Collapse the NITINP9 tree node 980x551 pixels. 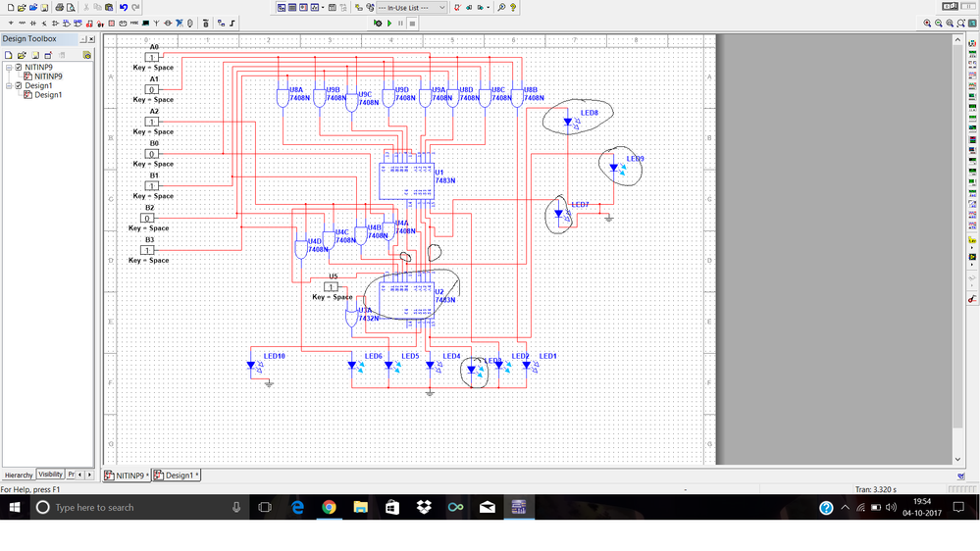[9, 67]
